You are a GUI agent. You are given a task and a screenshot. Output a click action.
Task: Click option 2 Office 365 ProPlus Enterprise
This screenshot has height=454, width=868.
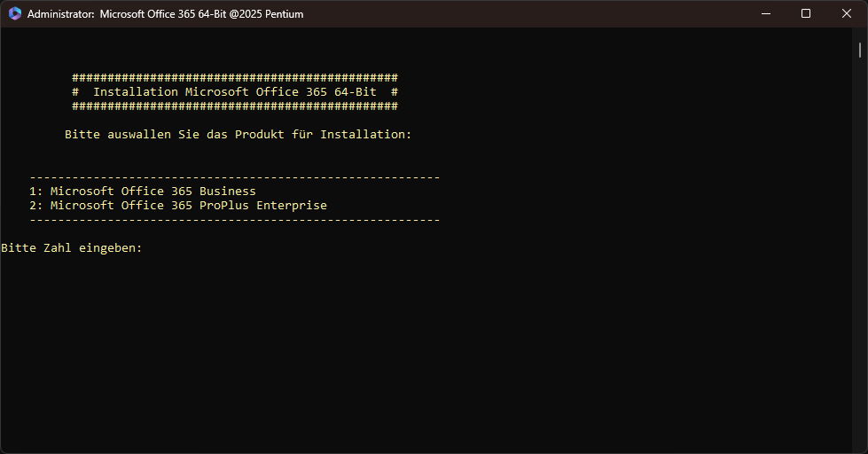coord(177,206)
